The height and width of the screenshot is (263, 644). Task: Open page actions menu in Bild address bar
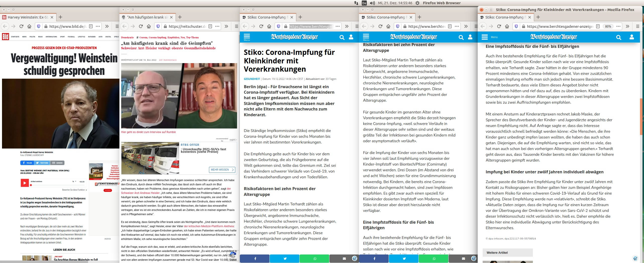click(98, 26)
